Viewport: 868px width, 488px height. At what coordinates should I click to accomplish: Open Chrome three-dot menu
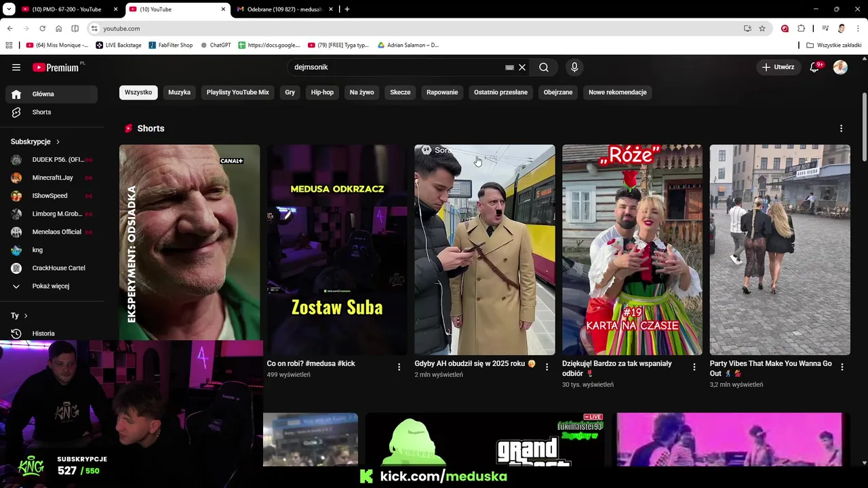[858, 28]
